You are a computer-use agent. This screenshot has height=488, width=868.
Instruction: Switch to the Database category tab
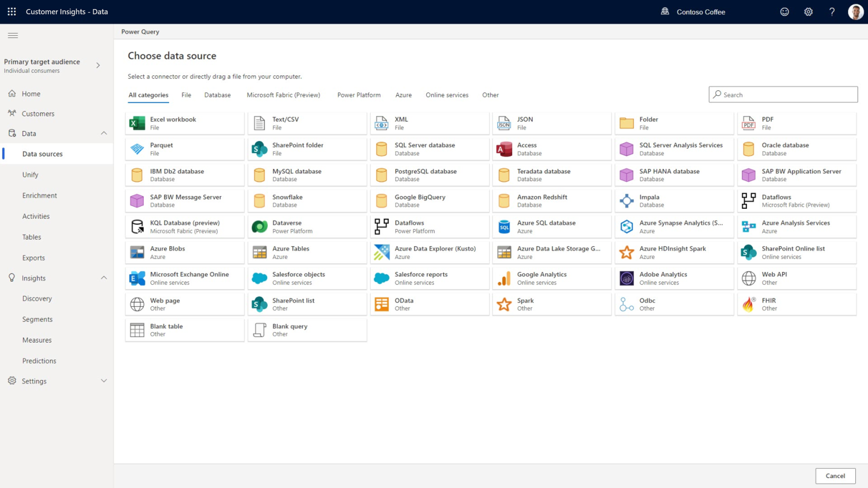coord(217,95)
